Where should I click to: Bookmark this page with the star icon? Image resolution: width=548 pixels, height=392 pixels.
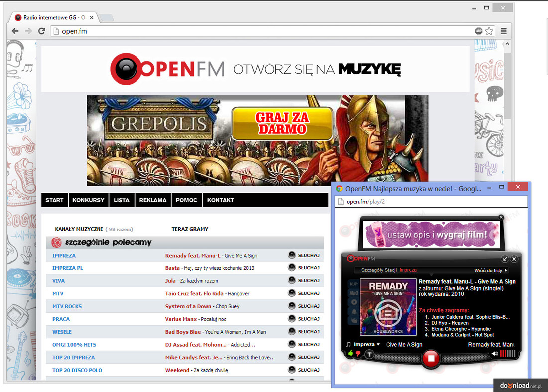(489, 31)
